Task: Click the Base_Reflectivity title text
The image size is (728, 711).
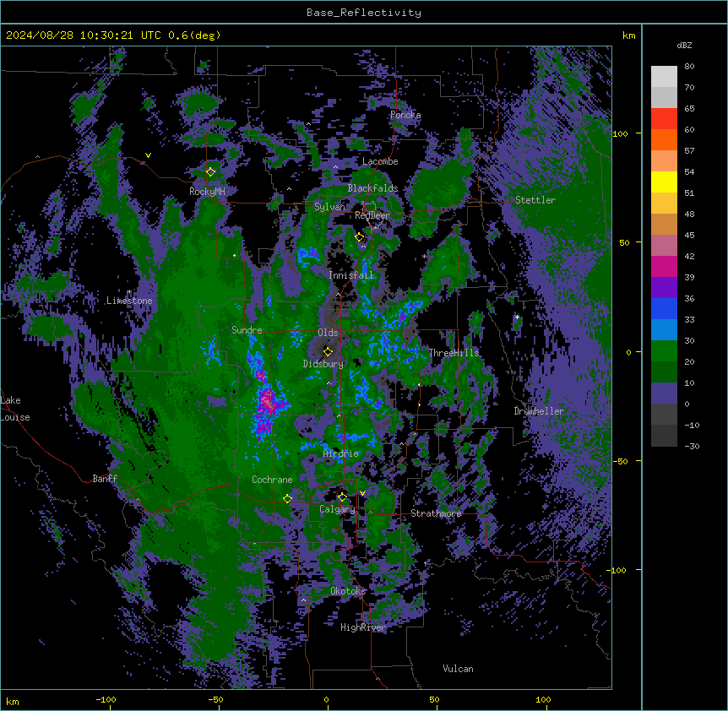Action: coord(364,13)
